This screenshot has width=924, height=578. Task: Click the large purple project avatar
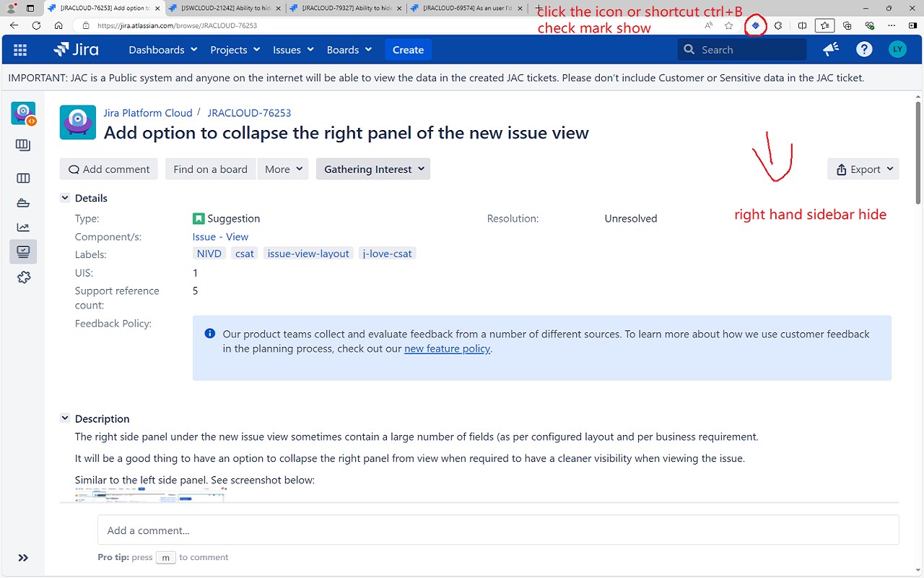[x=77, y=123]
